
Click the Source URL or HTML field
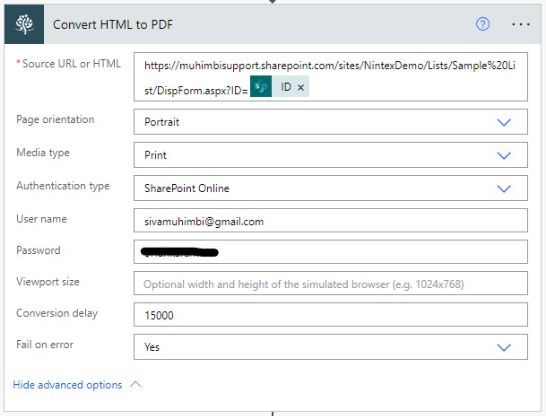pyautogui.click(x=330, y=77)
